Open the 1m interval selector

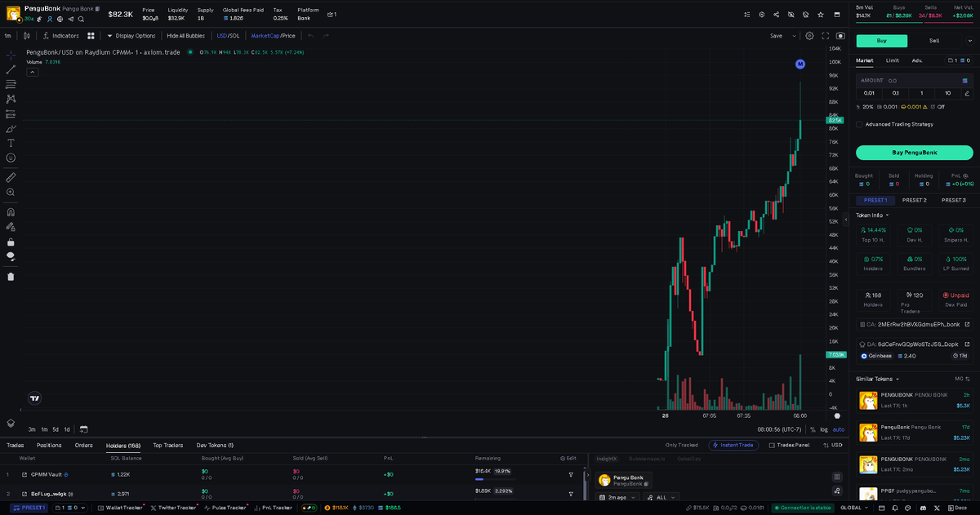point(7,36)
